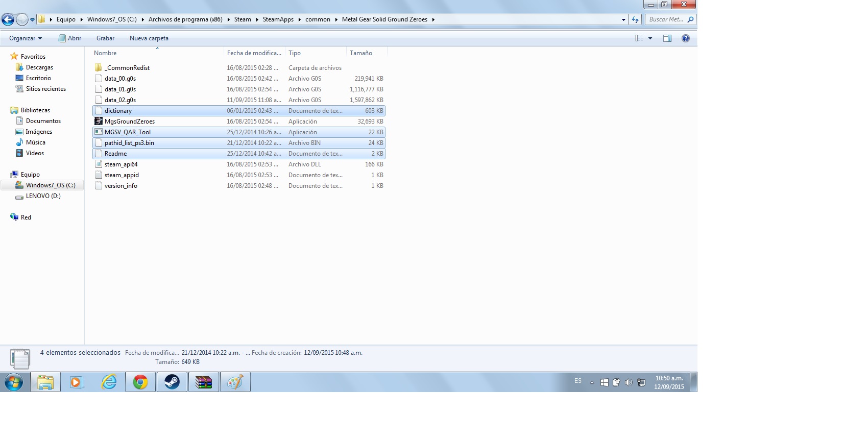Select pathid_list_ps3.bin file
868x438 pixels.
coord(238,143)
